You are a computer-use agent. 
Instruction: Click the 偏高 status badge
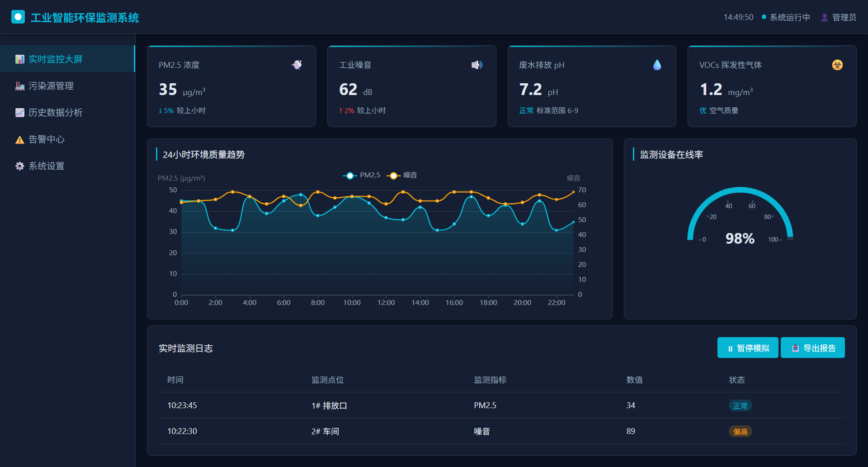[740, 432]
